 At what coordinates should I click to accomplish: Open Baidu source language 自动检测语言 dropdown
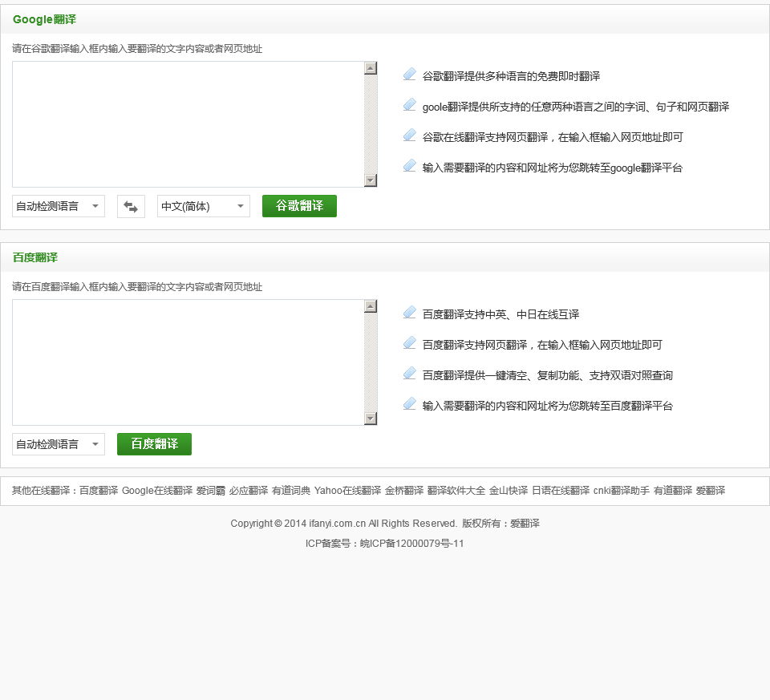[x=59, y=444]
